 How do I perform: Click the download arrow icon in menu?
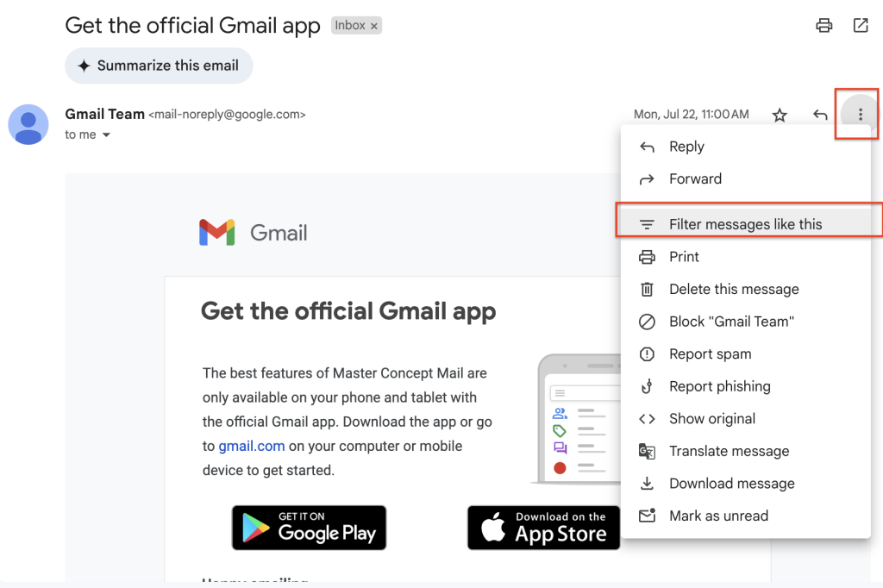pos(647,484)
